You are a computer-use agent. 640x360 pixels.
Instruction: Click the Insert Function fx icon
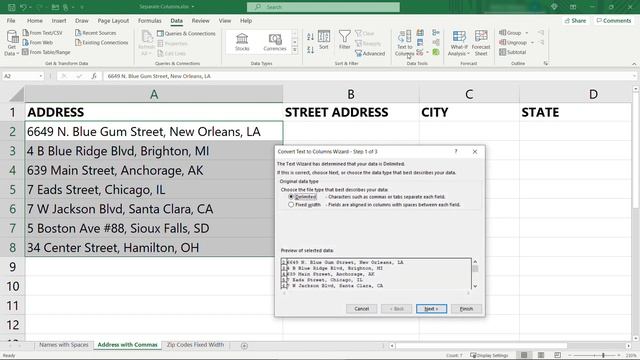(x=93, y=76)
